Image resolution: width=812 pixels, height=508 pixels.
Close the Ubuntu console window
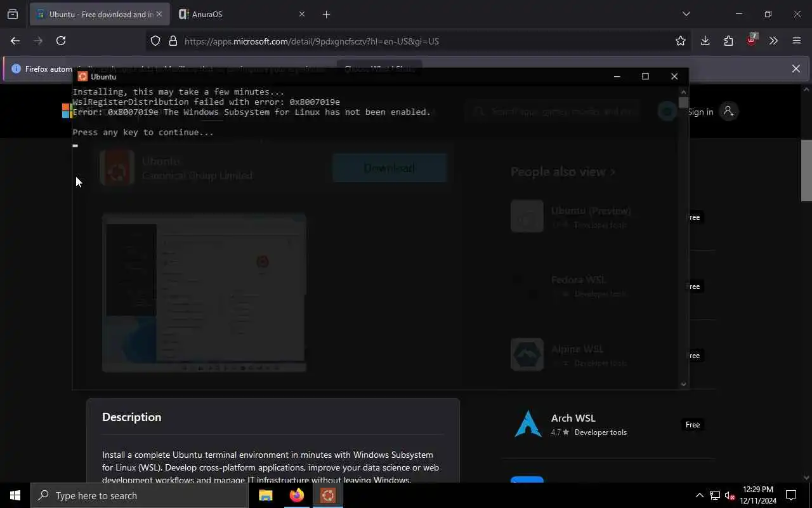pyautogui.click(x=674, y=76)
